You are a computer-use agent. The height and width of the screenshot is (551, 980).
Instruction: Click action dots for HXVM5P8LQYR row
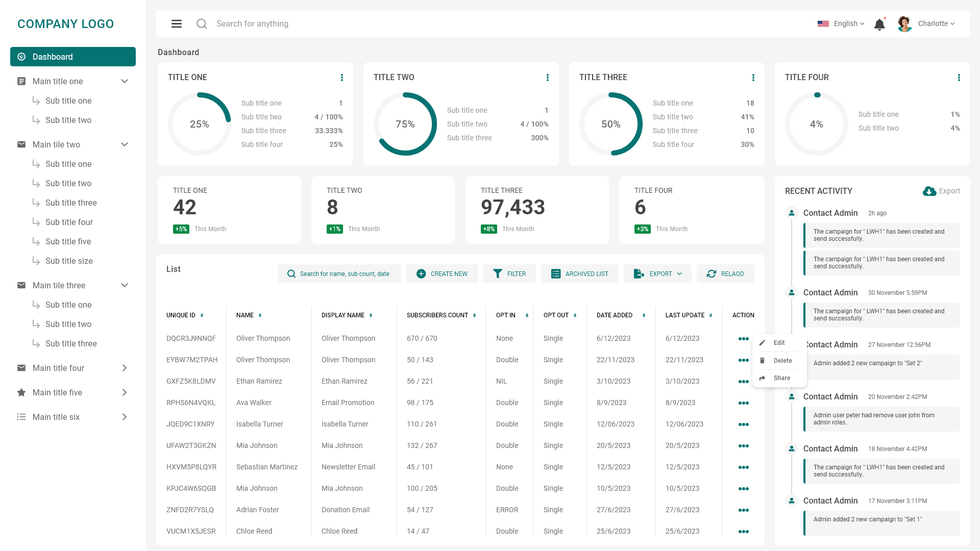point(744,467)
